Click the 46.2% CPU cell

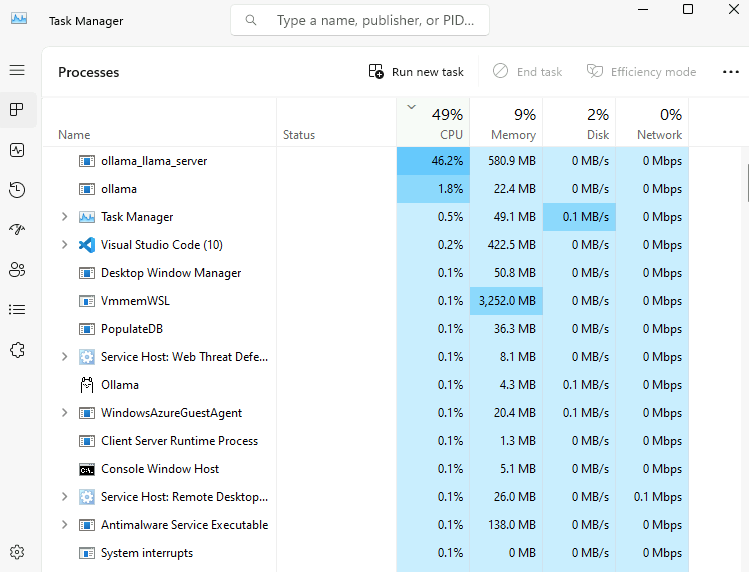pyautogui.click(x=433, y=161)
